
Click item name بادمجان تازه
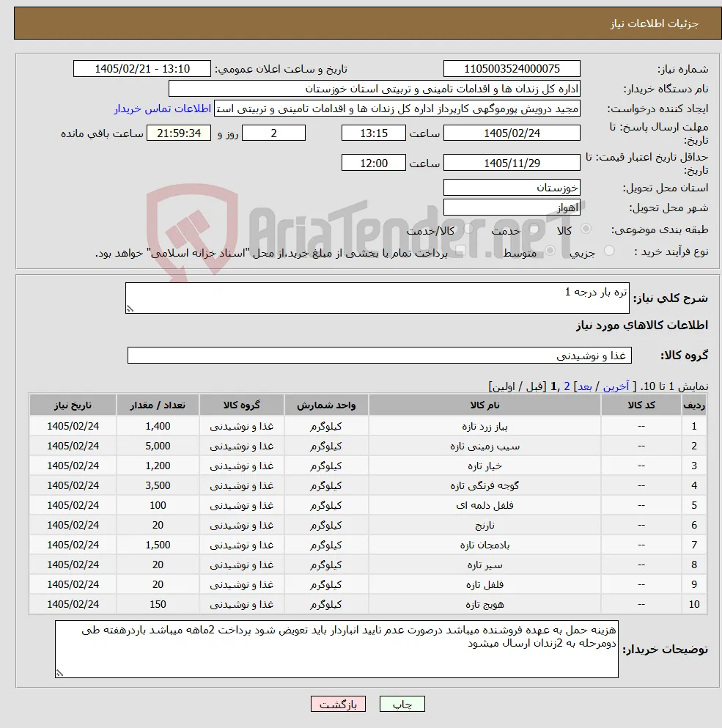pyautogui.click(x=485, y=545)
